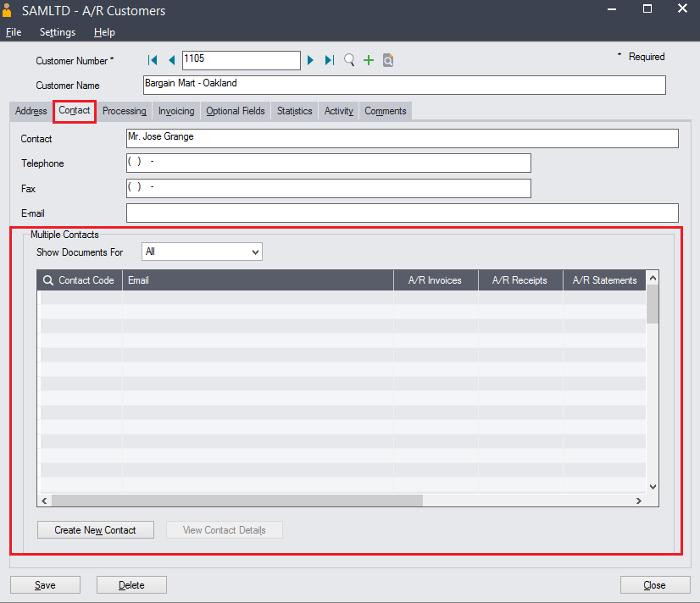Switch to the Invoicing tab
700x603 pixels.
[176, 111]
